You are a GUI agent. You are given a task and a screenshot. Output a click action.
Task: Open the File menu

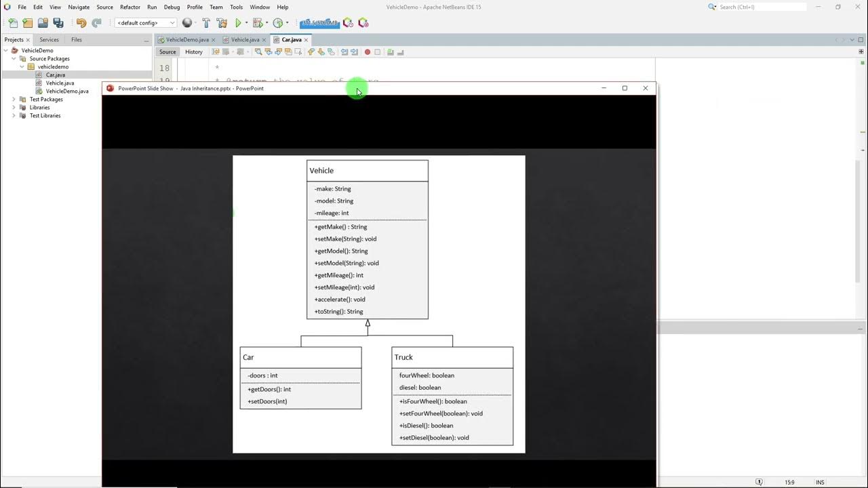[x=22, y=7]
